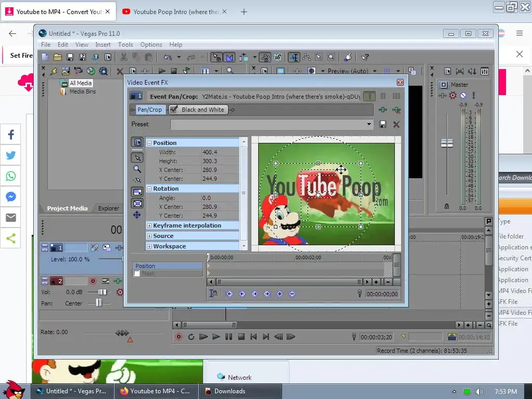Expand the Source property group
532x399 pixels.
pos(149,236)
